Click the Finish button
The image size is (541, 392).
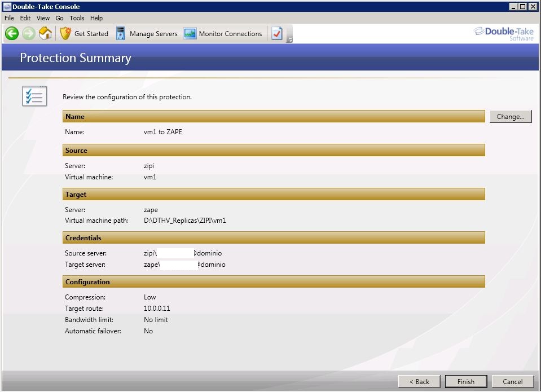[466, 382]
